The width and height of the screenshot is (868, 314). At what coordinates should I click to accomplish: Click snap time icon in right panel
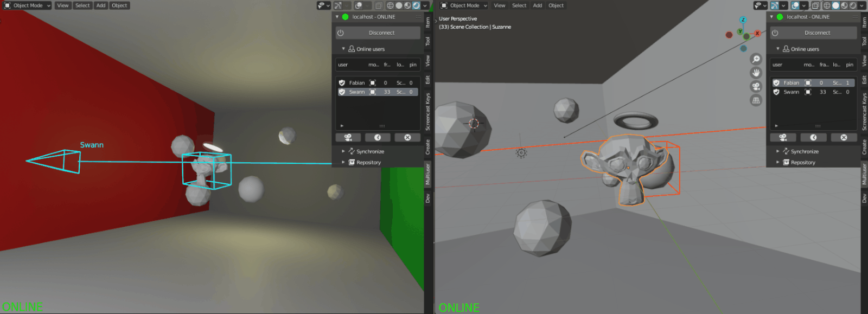pos(813,138)
